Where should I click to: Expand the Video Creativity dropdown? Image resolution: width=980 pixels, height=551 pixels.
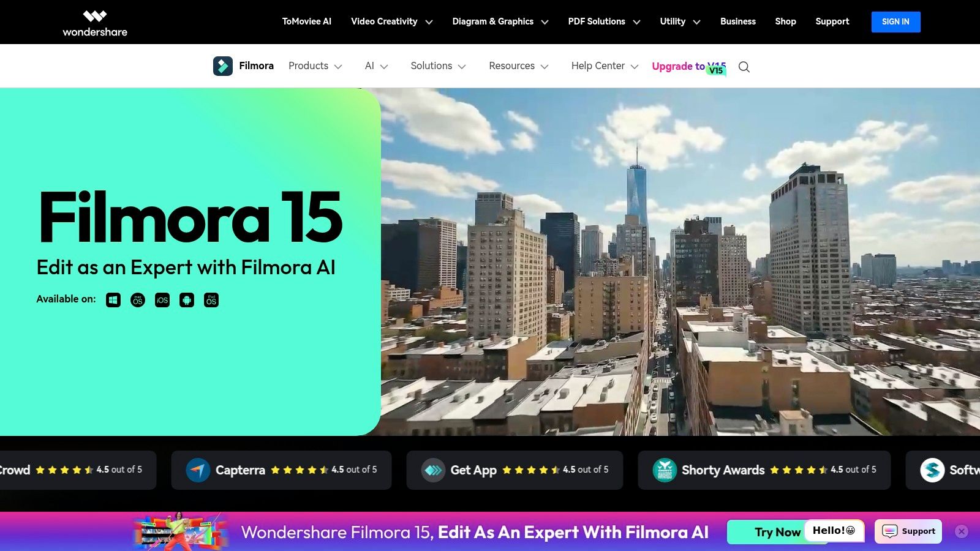391,21
